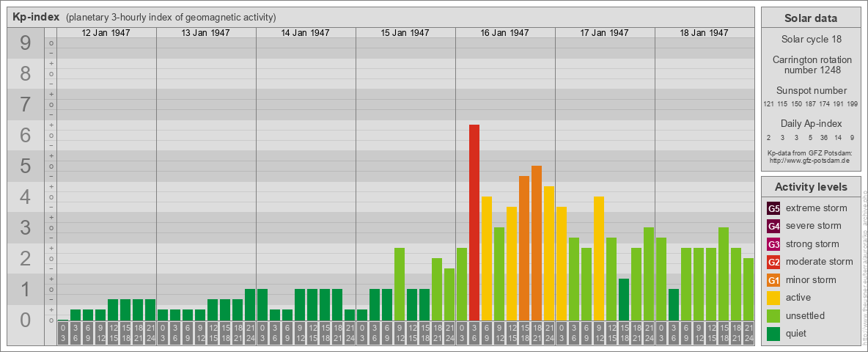
Task: Click the '0 3' time slot under 12 Jan
Action: [x=63, y=334]
